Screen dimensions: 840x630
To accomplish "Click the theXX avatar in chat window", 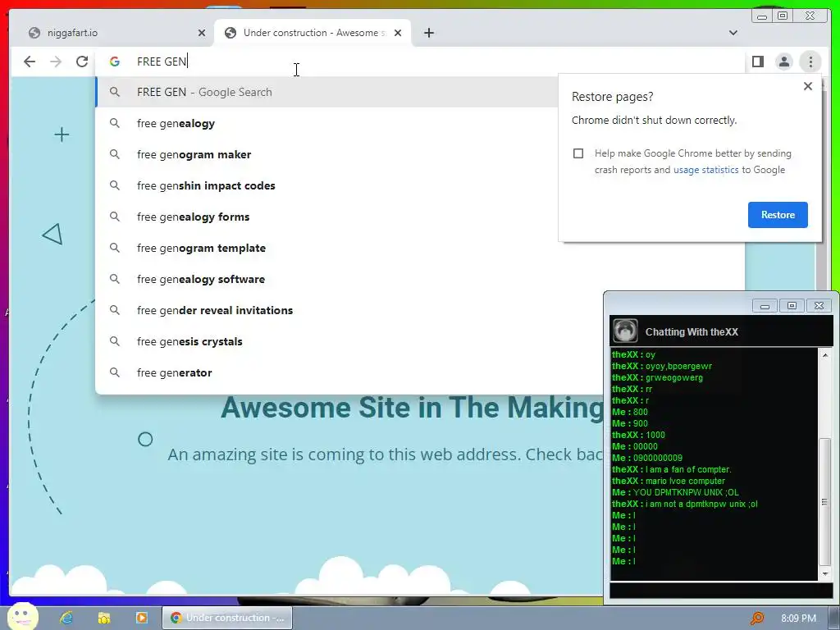I will coord(624,331).
